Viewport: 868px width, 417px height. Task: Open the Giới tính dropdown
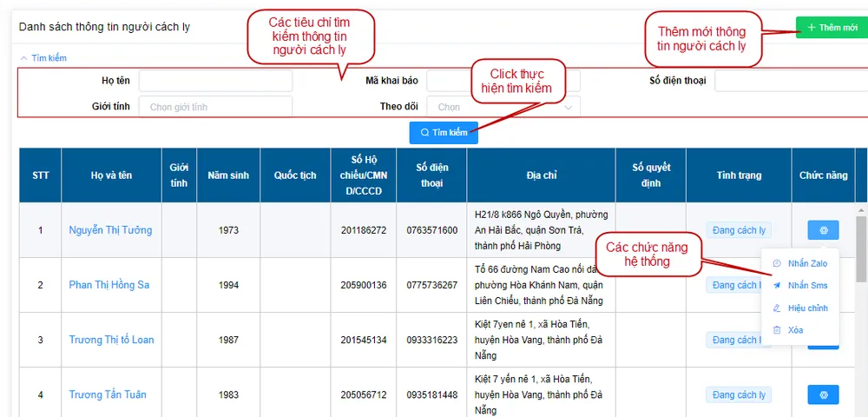point(215,107)
